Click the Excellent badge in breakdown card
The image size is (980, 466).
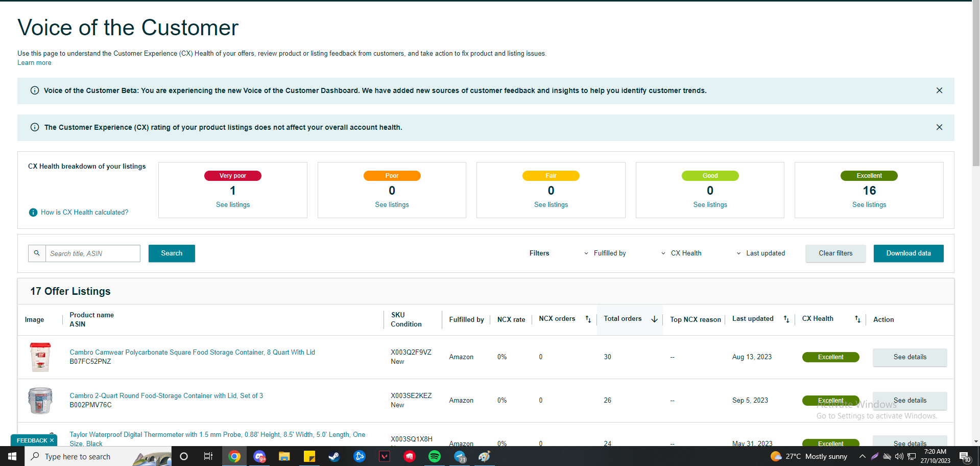click(x=869, y=176)
